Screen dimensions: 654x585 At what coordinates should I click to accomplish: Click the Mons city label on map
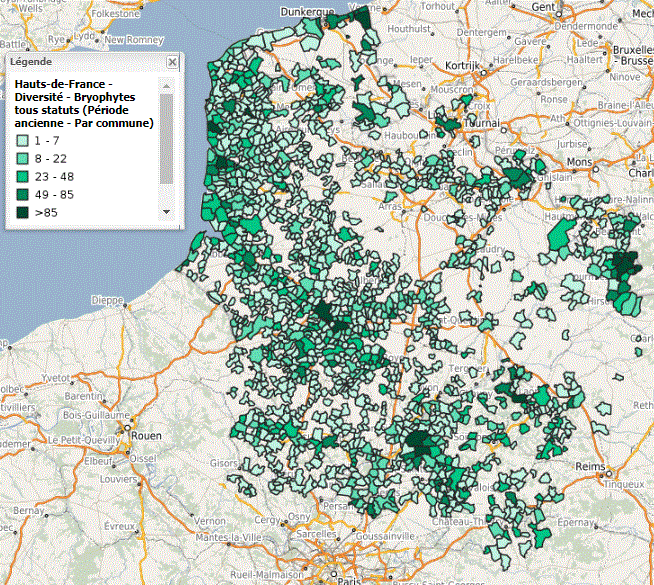pos(579,162)
